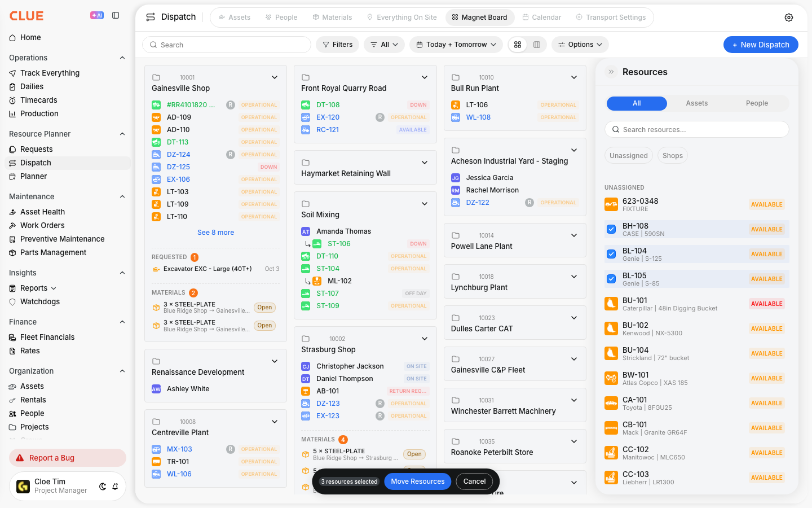This screenshot has height=508, width=812.
Task: Open Today + Tomorrow date dropdown
Action: pos(456,45)
